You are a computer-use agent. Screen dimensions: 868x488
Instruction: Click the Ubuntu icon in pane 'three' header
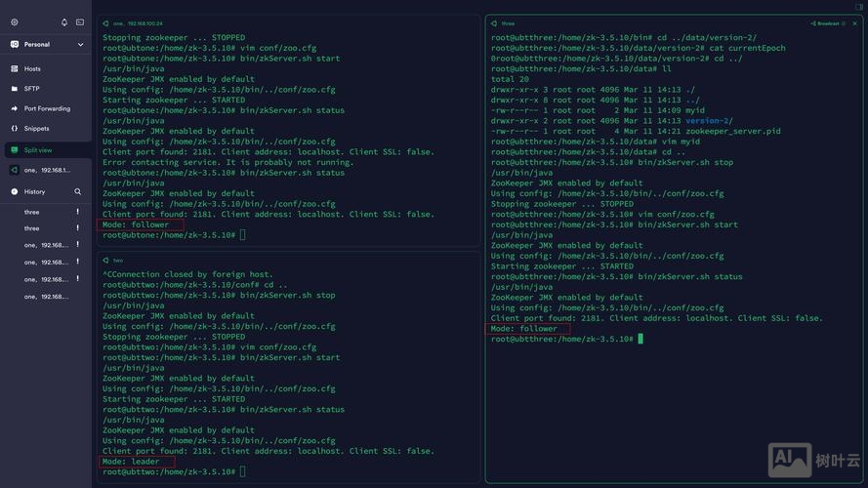pos(496,23)
